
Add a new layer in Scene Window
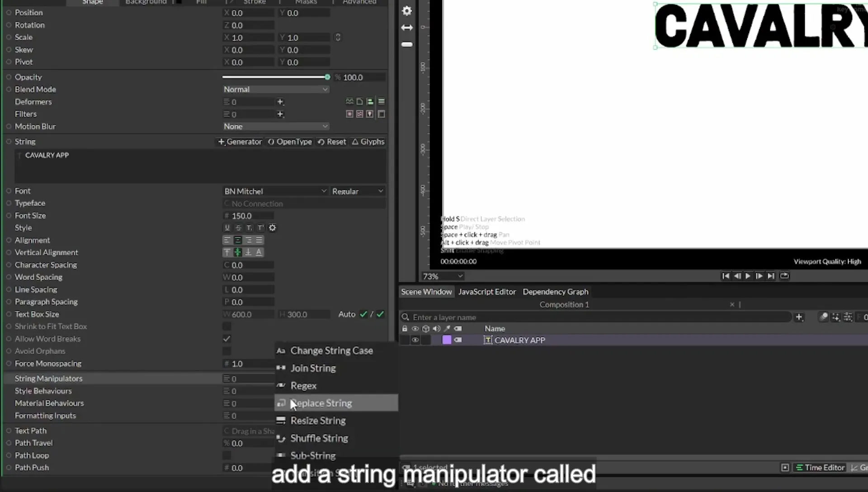(799, 317)
